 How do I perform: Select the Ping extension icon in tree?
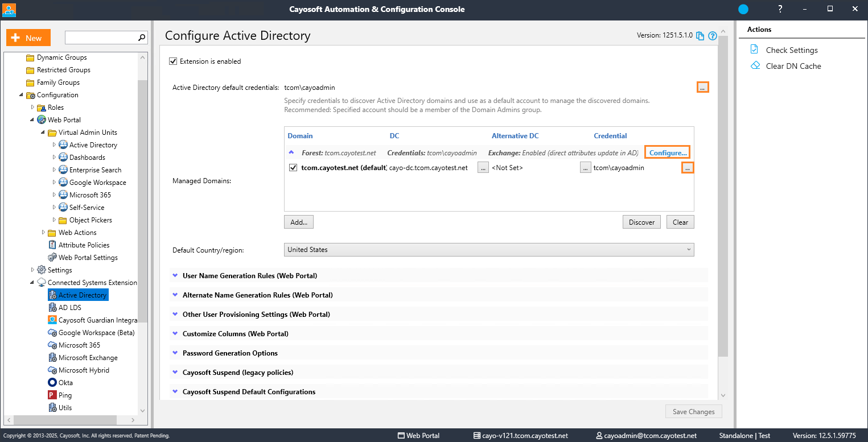click(52, 395)
